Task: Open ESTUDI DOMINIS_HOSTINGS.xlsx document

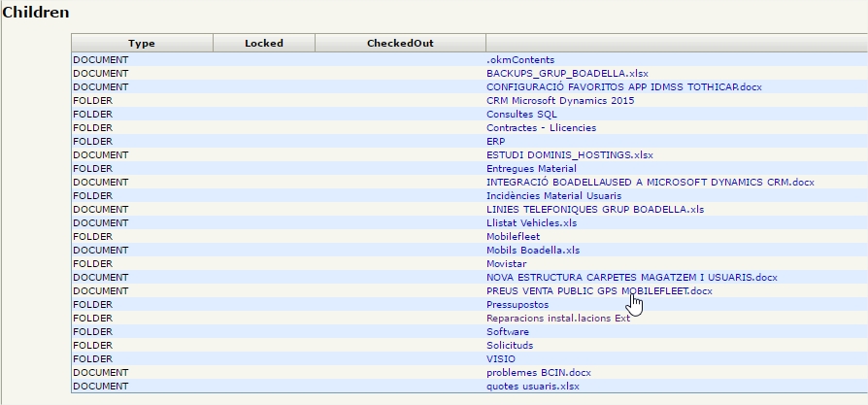Action: [570, 155]
